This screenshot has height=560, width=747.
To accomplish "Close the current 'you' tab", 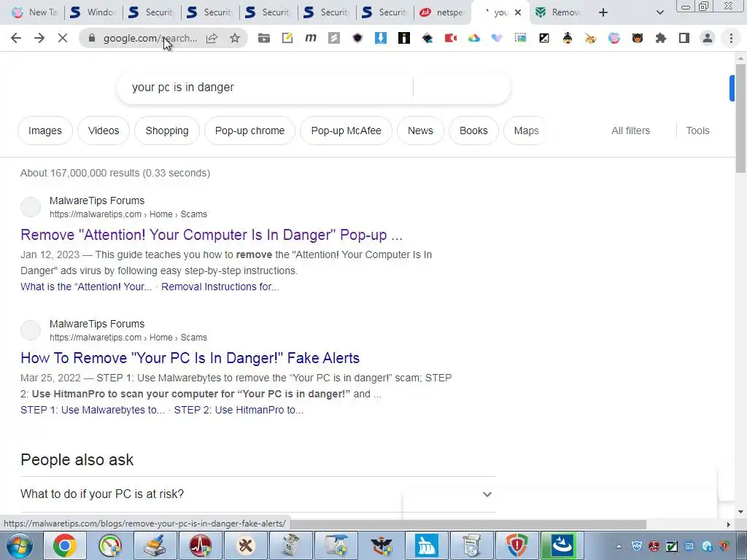I will (x=518, y=12).
